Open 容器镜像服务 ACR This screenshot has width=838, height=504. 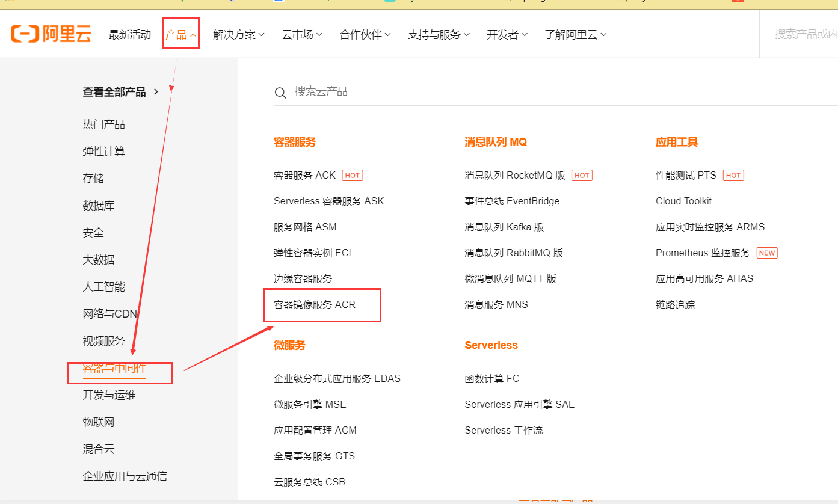coord(315,305)
